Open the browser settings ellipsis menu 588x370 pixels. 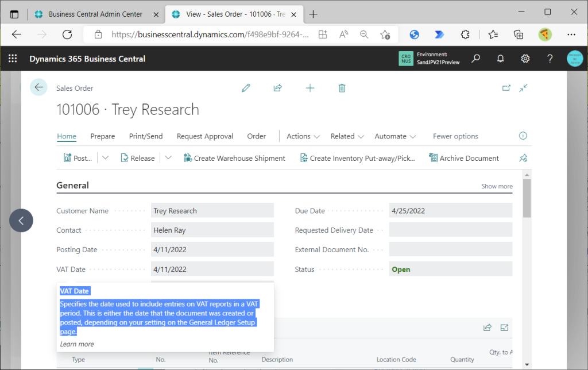pos(571,34)
